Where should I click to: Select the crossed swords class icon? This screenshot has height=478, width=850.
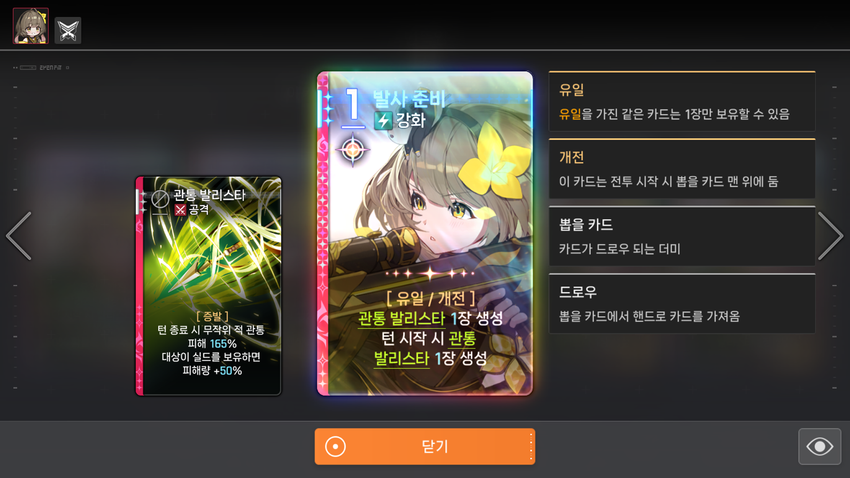tap(68, 30)
